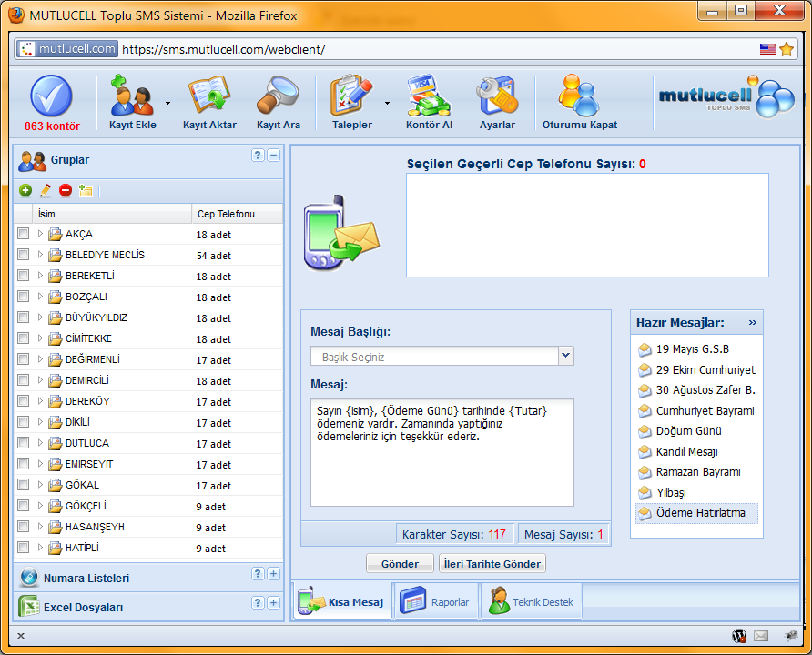
Task: Select the Ramazan Bayramı ready message
Action: point(696,472)
